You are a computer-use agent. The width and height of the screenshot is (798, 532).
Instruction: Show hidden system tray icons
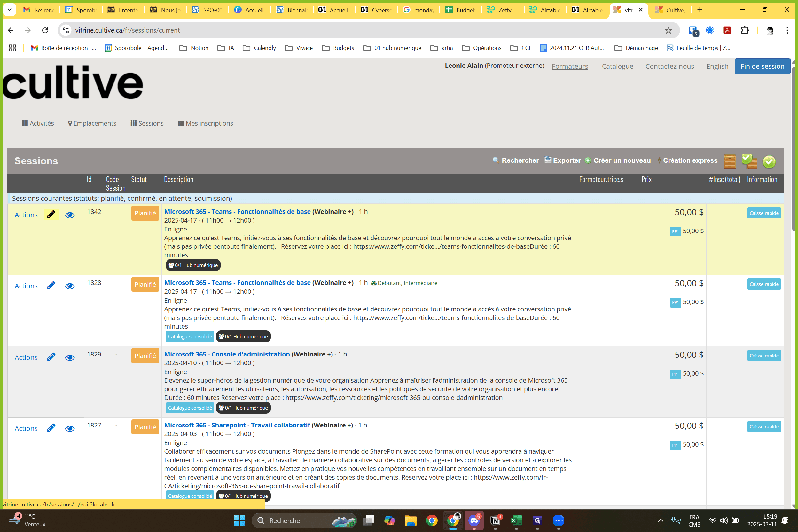[x=661, y=520]
